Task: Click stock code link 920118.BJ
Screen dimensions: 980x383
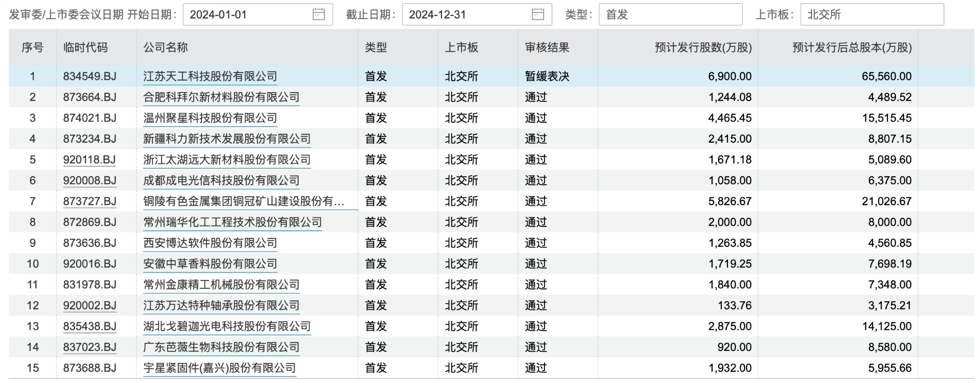Action: point(89,160)
